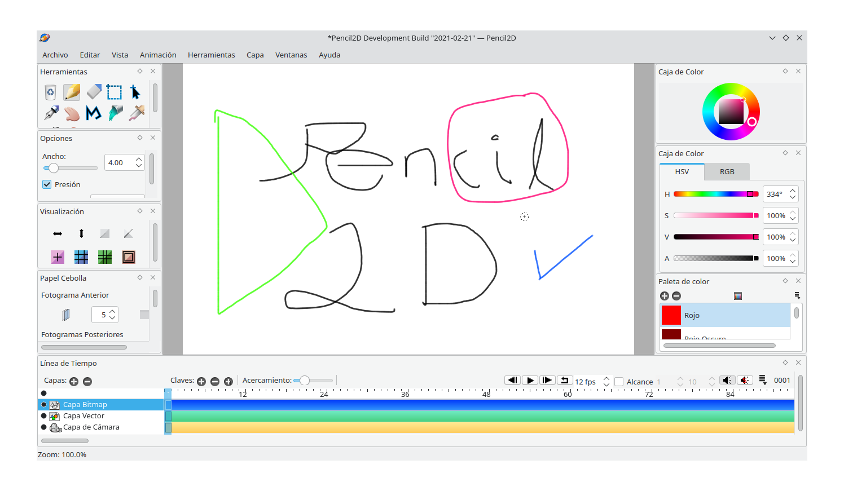Remove the current keyframe in Claves
844x504 pixels.
pyautogui.click(x=215, y=382)
